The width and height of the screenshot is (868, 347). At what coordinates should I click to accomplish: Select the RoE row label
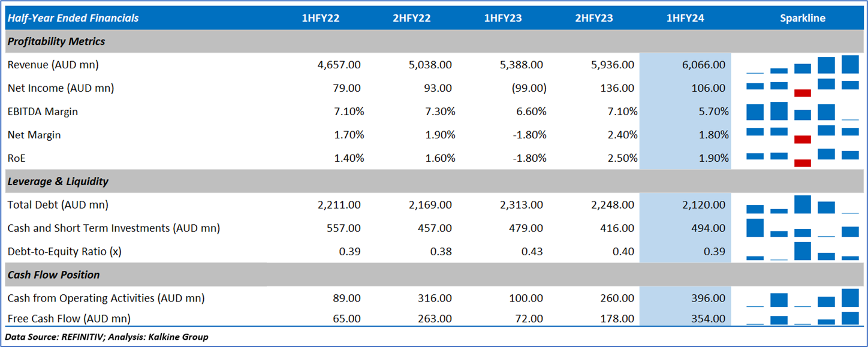pos(17,158)
